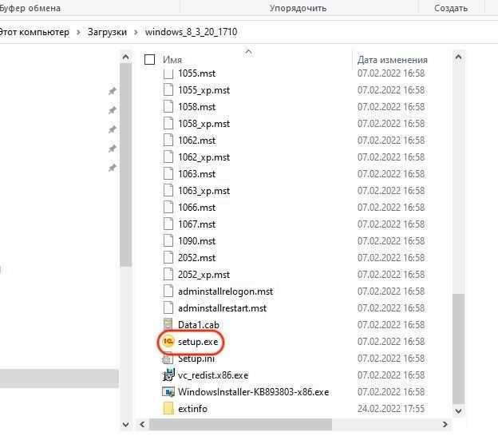
Task: Select the file name 1067.mst
Action: coord(196,224)
